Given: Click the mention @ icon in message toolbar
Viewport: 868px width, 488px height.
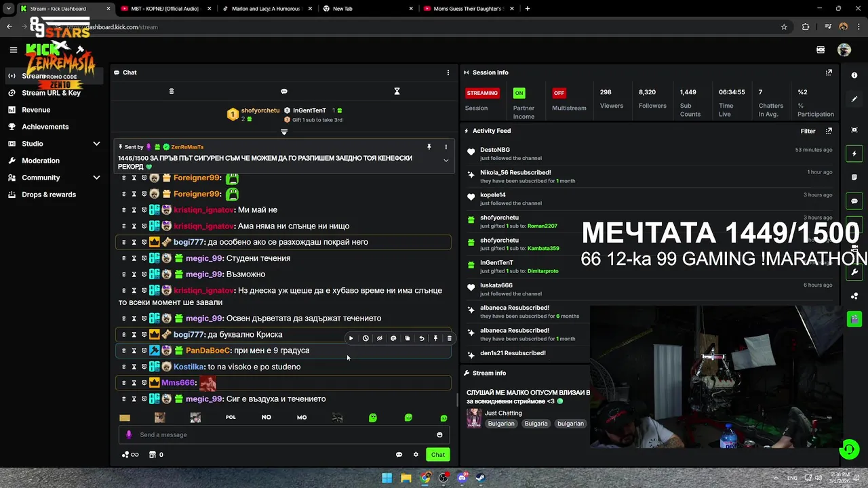Looking at the screenshot, I should pos(393,338).
